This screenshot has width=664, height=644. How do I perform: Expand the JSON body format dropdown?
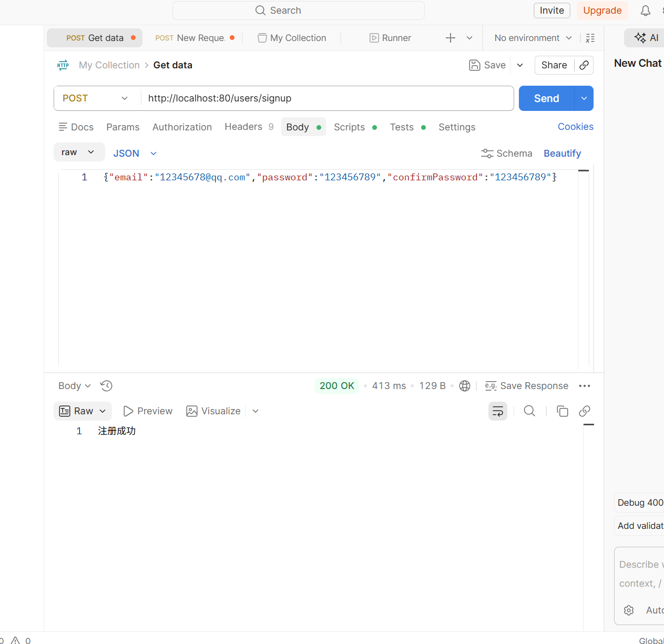pyautogui.click(x=135, y=154)
